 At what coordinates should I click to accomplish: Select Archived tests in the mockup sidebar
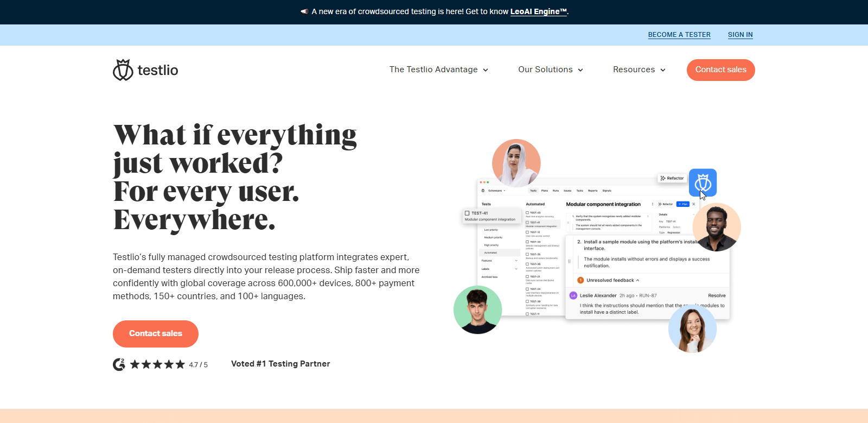[489, 277]
